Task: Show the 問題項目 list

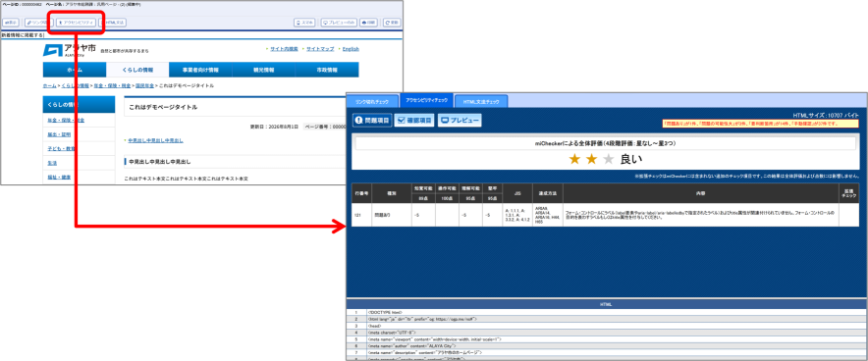Action: click(x=372, y=121)
